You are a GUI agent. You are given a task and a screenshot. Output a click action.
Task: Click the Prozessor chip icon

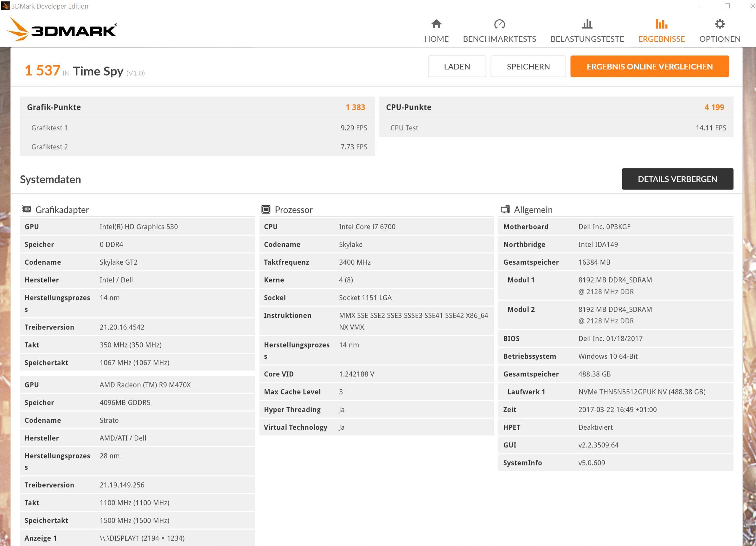(266, 209)
